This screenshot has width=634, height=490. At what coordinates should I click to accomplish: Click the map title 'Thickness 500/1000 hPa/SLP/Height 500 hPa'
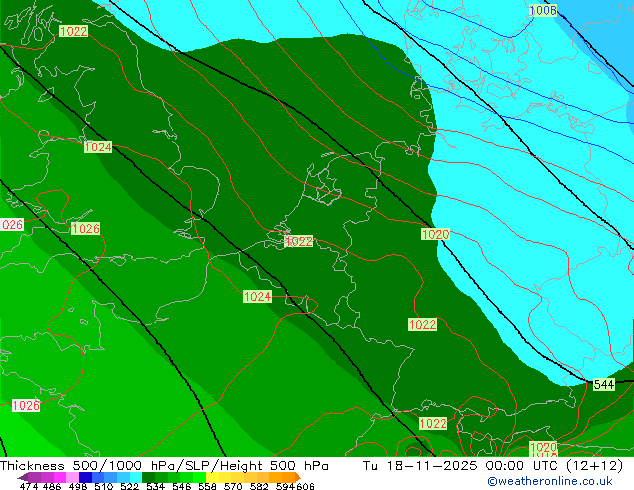(164, 465)
